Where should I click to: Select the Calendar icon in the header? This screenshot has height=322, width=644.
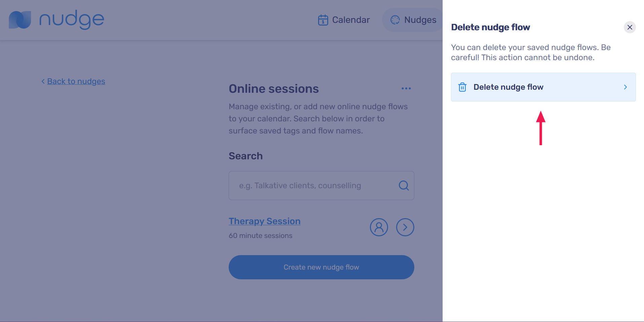(x=323, y=20)
